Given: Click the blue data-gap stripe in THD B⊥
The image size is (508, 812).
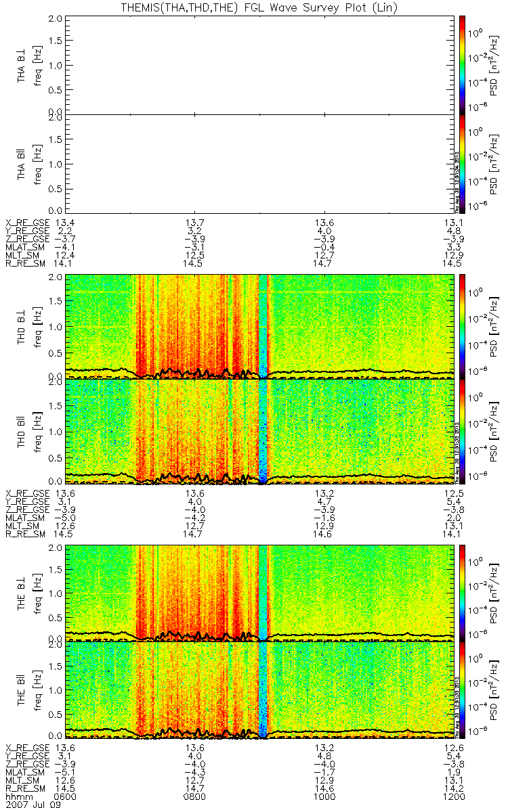Looking at the screenshot, I should point(263,326).
